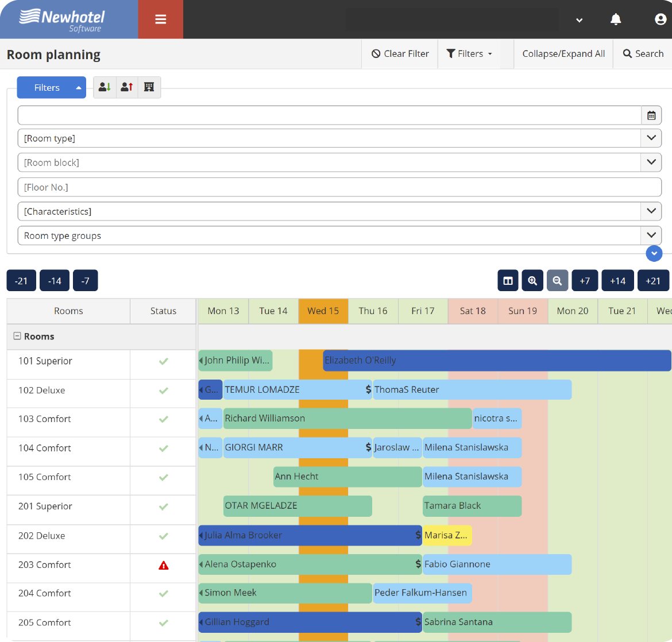Click the zoom in magnifier icon
Viewport: 672px width, 642px height.
(532, 281)
